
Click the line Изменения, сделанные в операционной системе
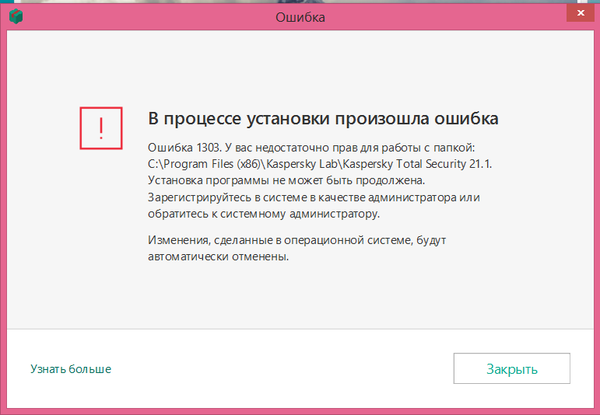click(297, 240)
